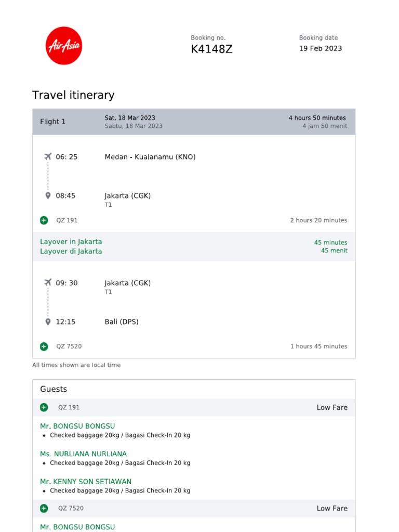Click Layover in Jakarta text
This screenshot has height=532, width=399.
(71, 242)
